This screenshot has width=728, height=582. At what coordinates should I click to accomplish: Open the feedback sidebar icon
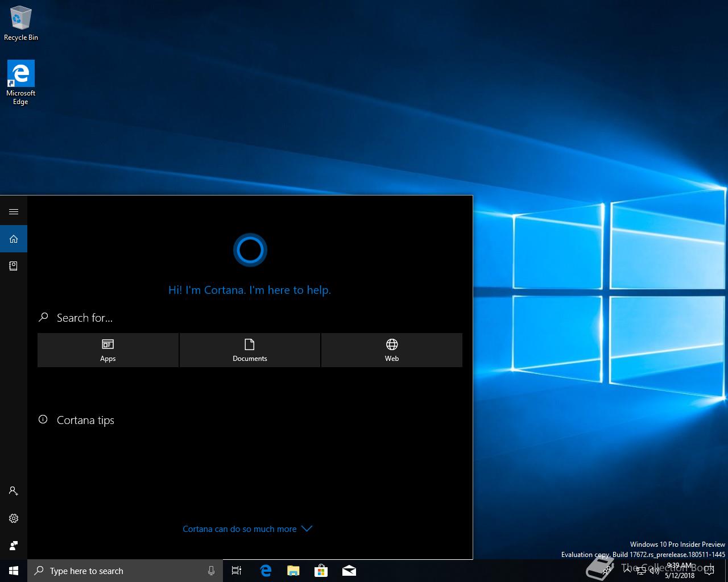(x=14, y=546)
